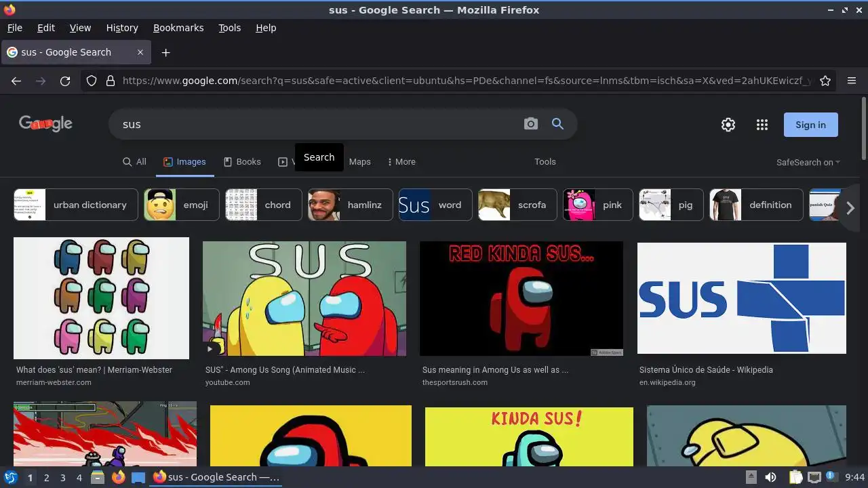
Task: Reload the current page
Action: coord(65,81)
